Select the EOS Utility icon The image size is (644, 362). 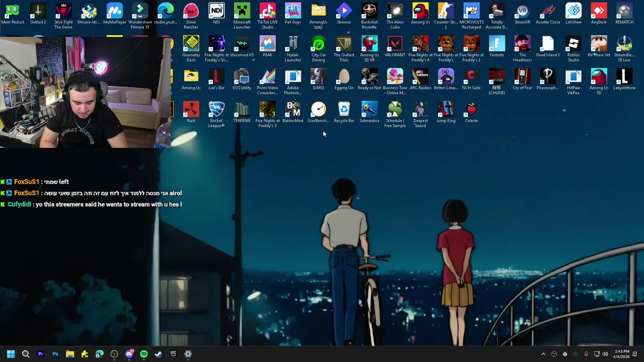point(242,79)
